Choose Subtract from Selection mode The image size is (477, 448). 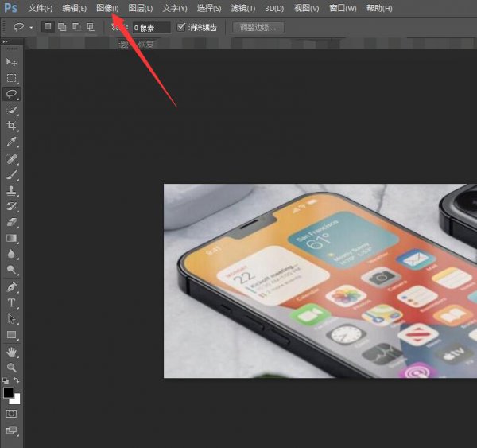(x=76, y=27)
